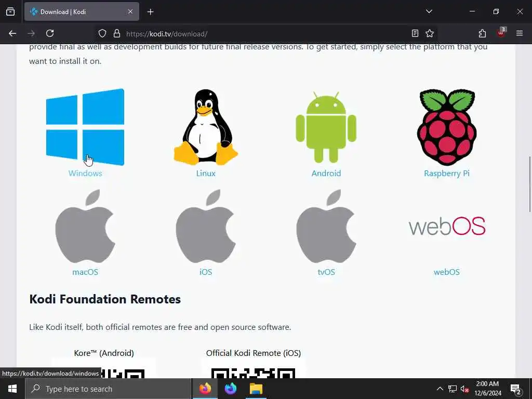Click the Kore™ (Android) label

click(104, 353)
